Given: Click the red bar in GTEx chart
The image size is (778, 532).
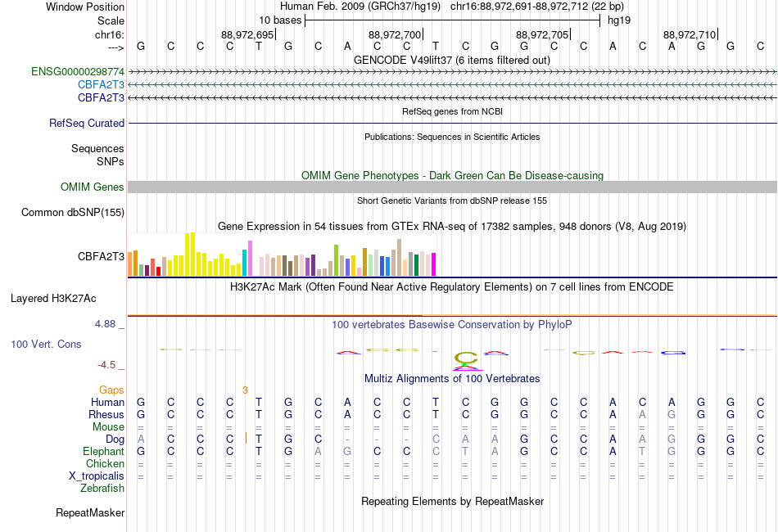Looking at the screenshot, I should click(158, 271).
